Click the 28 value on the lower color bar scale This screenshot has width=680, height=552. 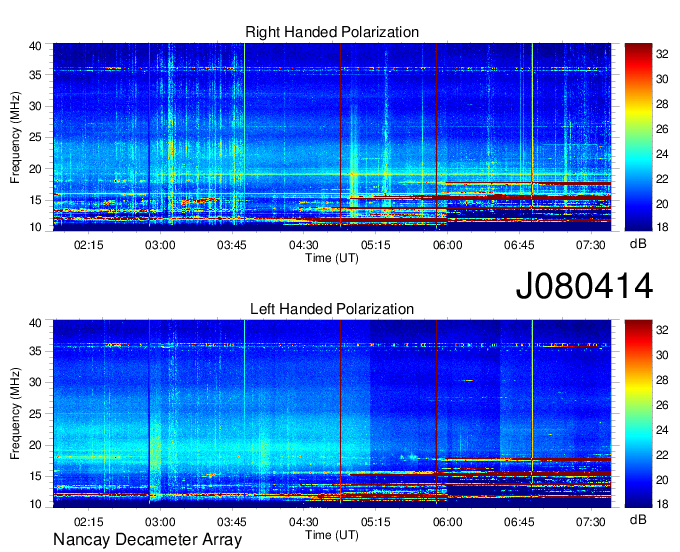pos(662,381)
